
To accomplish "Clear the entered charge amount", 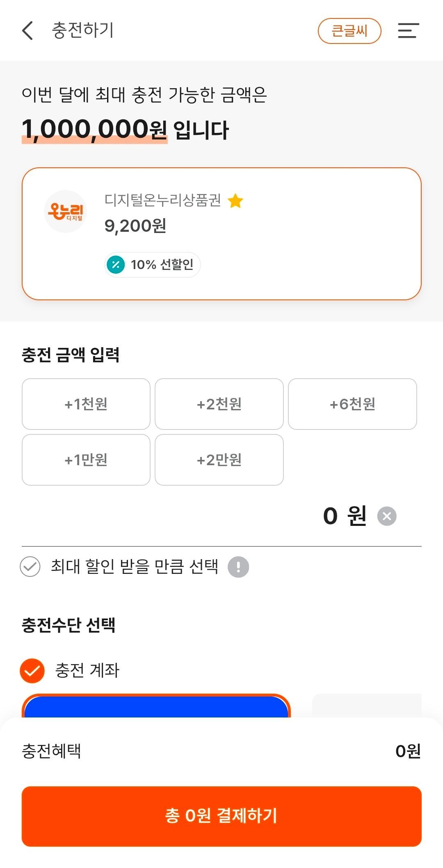I will [x=387, y=516].
